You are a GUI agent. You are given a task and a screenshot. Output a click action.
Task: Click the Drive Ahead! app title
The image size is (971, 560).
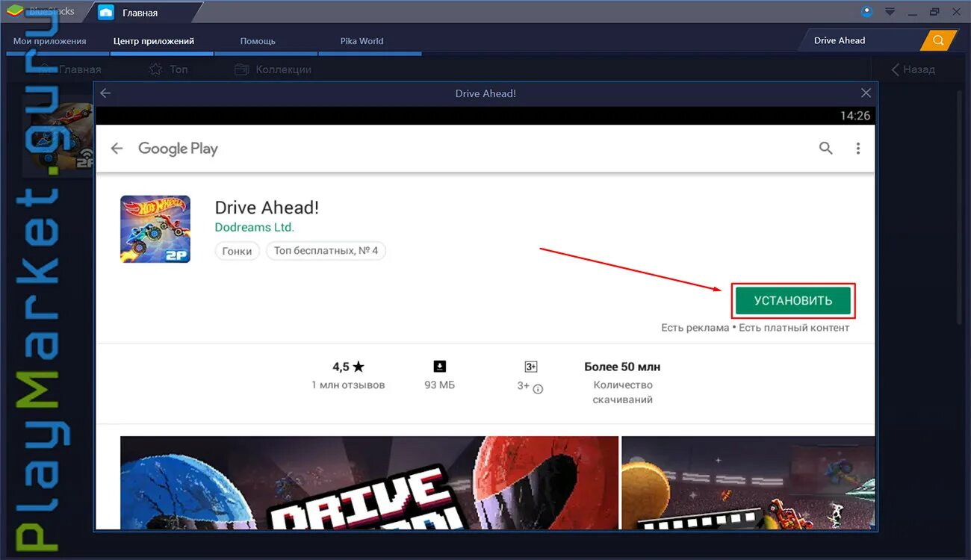(x=267, y=208)
